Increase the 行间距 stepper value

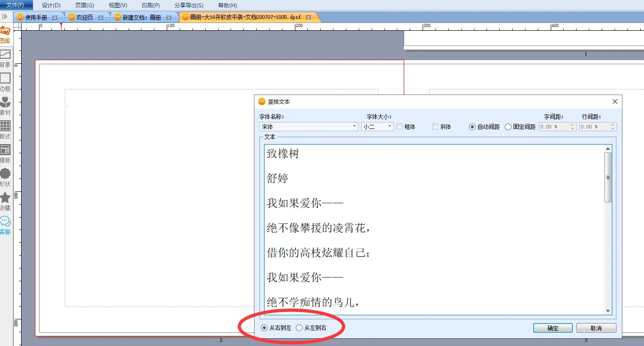pos(613,124)
